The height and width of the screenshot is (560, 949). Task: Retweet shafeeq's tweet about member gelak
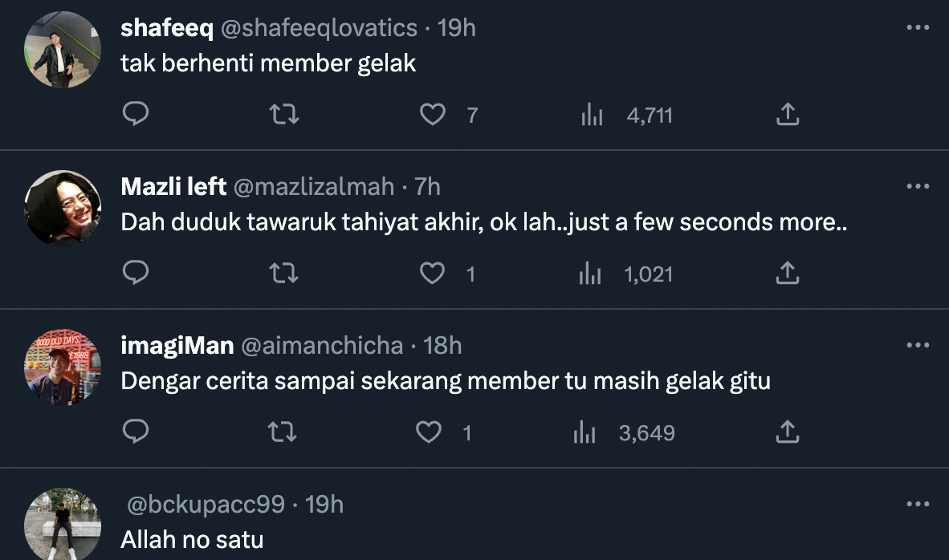[284, 115]
